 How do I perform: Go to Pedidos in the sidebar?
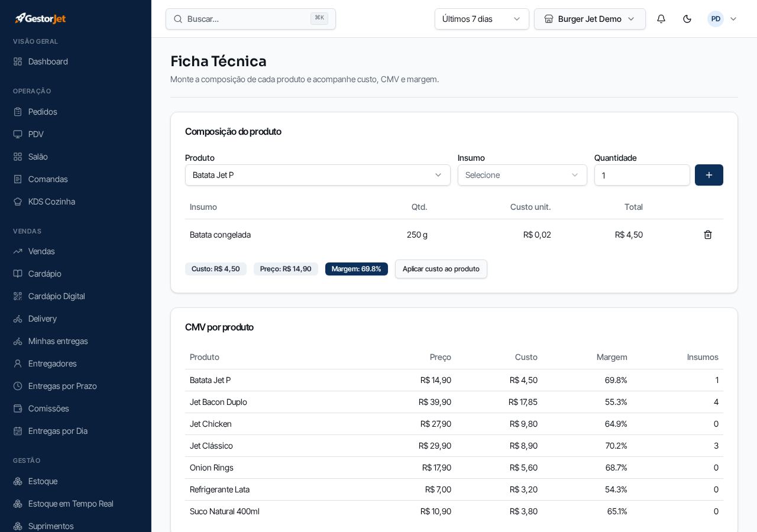[x=43, y=112]
